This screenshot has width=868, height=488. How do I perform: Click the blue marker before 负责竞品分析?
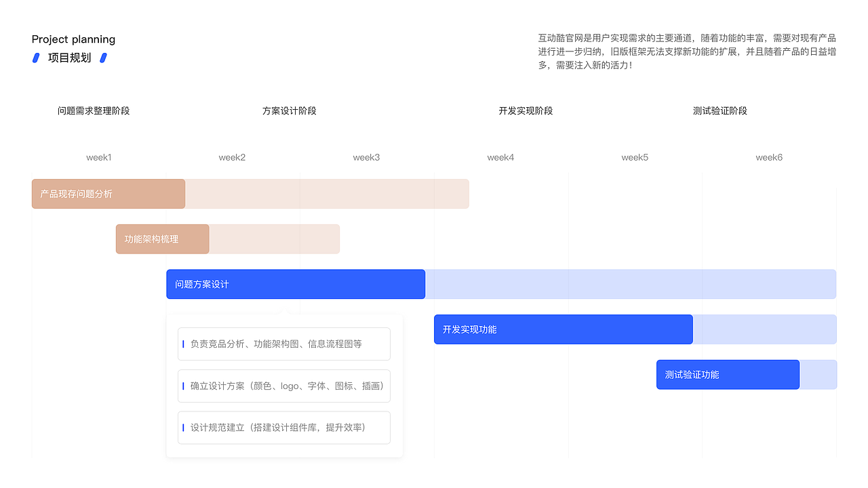182,344
